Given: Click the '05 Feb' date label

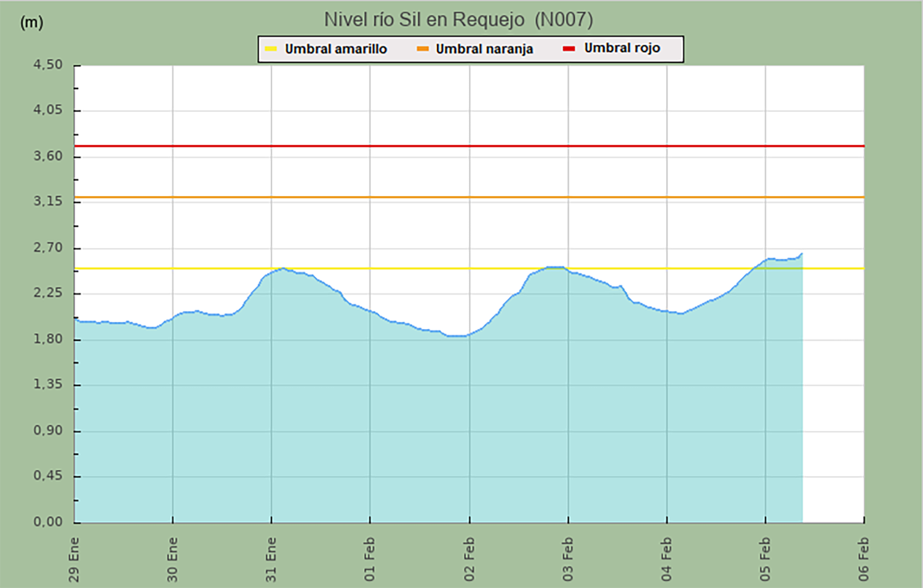Looking at the screenshot, I should (x=765, y=559).
